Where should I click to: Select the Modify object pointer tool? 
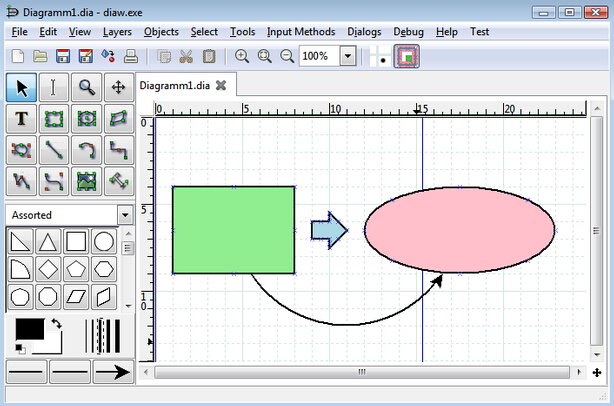click(22, 87)
